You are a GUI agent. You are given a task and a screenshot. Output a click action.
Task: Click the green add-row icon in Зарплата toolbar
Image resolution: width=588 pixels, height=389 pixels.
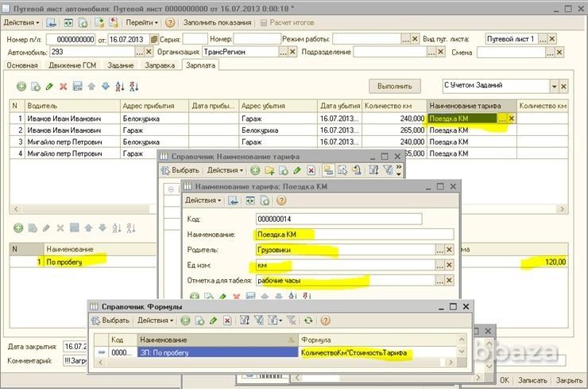pyautogui.click(x=21, y=87)
